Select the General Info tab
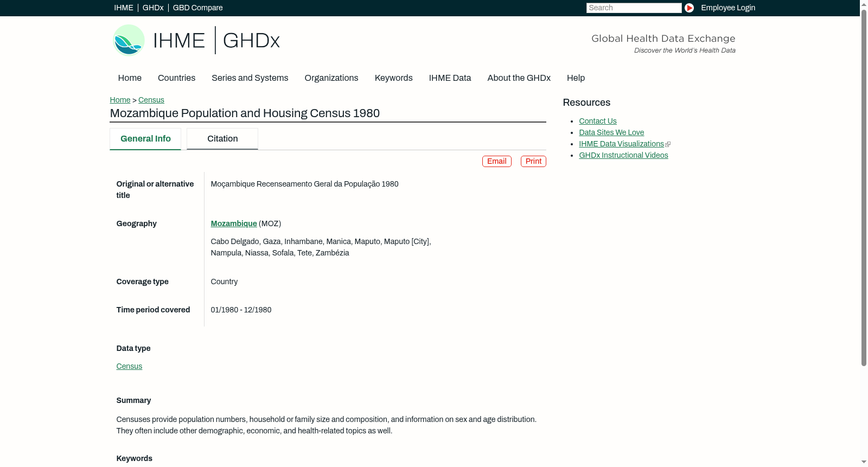This screenshot has height=467, width=868. click(x=145, y=139)
